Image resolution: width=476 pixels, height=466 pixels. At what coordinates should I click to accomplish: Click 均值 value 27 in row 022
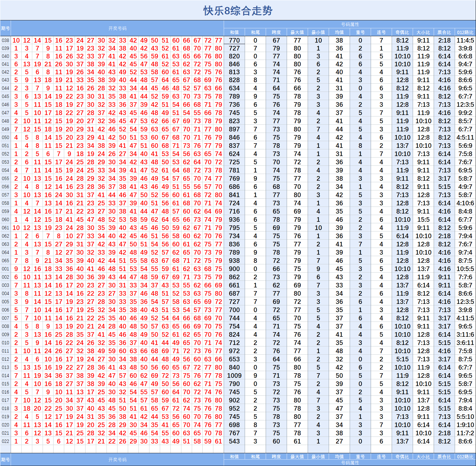[339, 441]
